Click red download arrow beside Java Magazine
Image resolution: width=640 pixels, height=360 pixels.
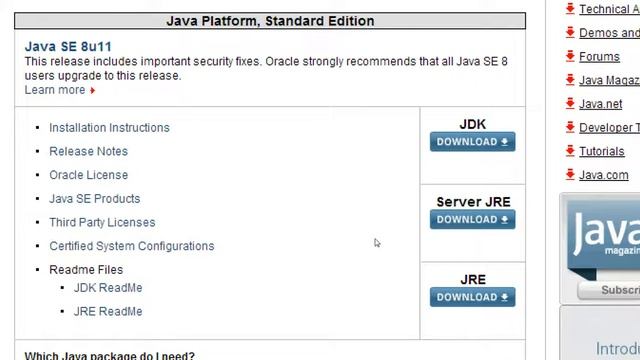pos(570,80)
